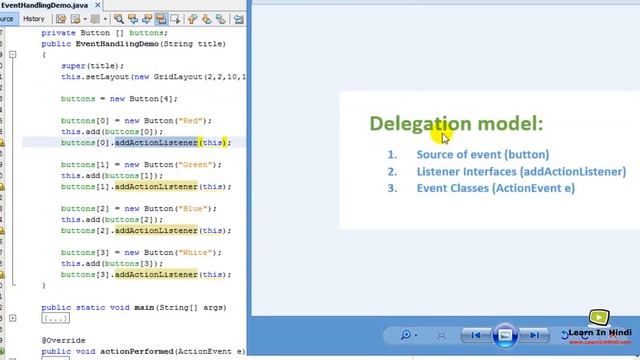The width and height of the screenshot is (640, 360).
Task: Click the '@Override' annotation line
Action: [63, 340]
